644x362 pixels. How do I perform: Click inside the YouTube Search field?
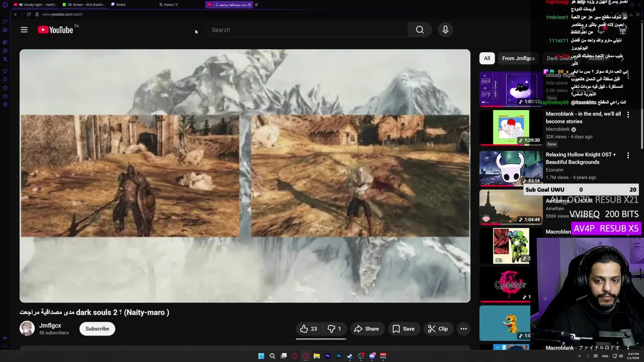point(307,30)
